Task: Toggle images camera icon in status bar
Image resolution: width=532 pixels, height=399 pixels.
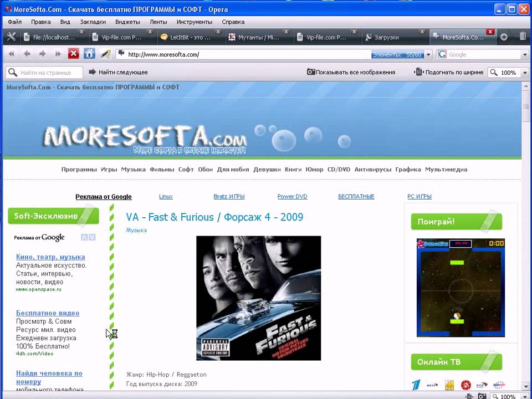Action: click(x=482, y=396)
